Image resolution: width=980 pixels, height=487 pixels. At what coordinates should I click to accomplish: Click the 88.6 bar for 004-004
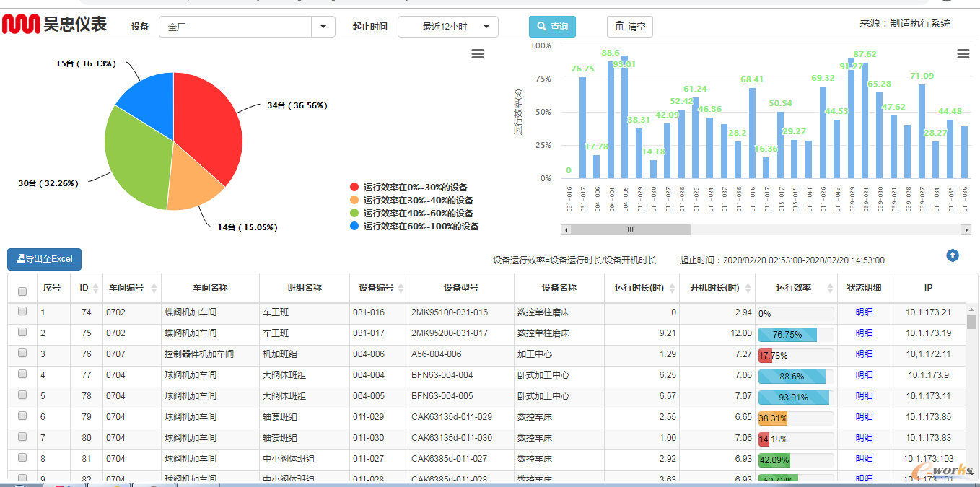(x=611, y=120)
